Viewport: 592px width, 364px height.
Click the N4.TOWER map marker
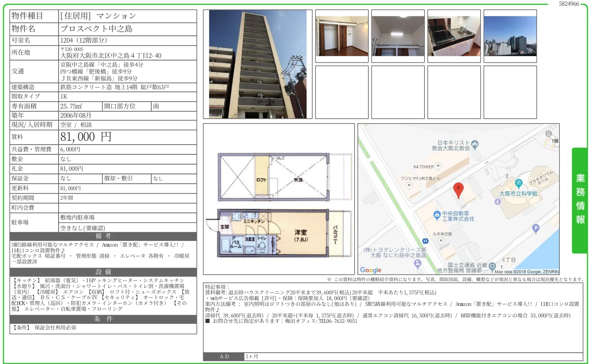point(438,165)
